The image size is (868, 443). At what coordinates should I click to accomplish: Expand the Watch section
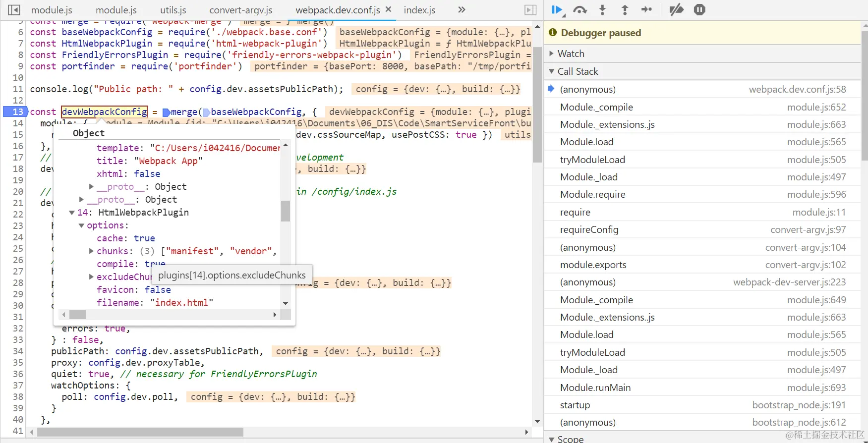551,54
